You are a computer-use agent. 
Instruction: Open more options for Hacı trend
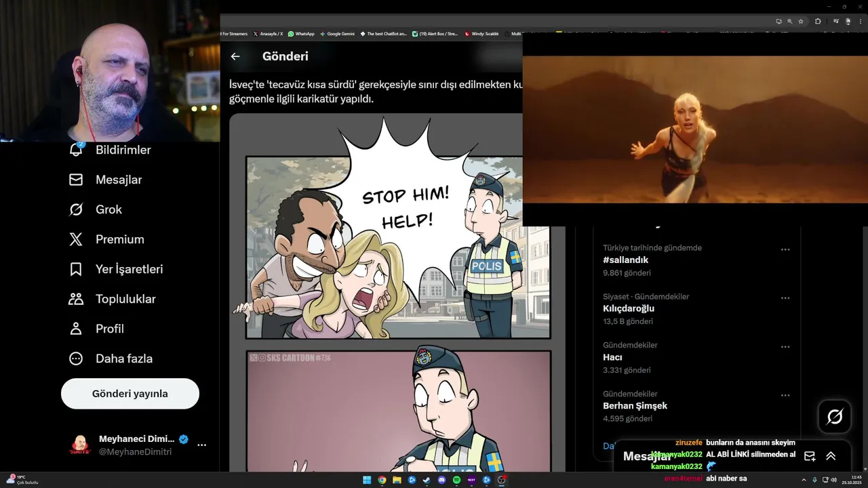coord(785,347)
